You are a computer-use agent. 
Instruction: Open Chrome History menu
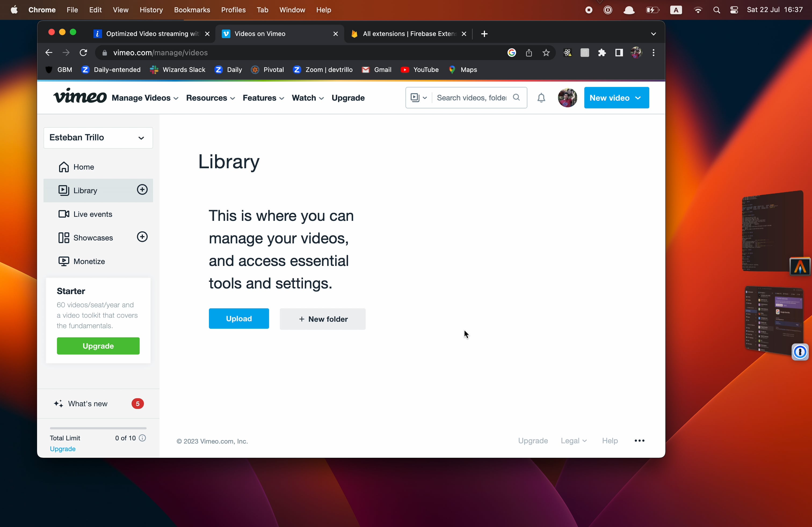[151, 10]
